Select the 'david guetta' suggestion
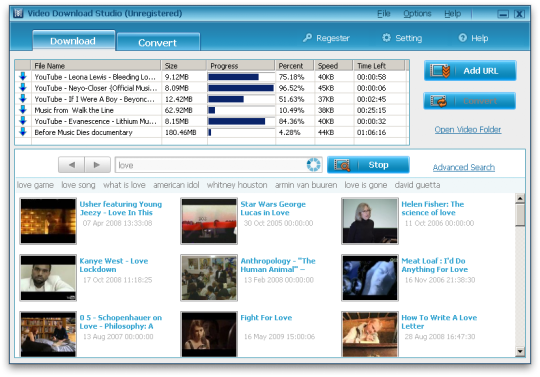The image size is (540, 377). tap(417, 185)
